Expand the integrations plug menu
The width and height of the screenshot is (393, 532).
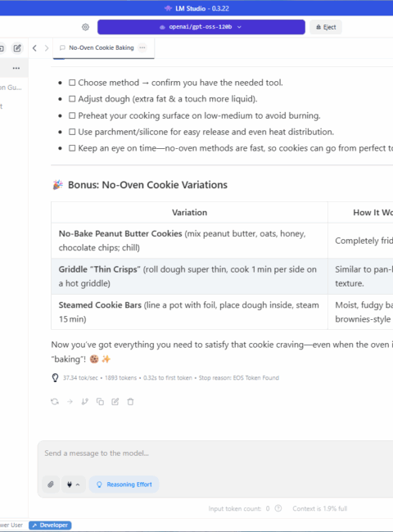(x=74, y=485)
